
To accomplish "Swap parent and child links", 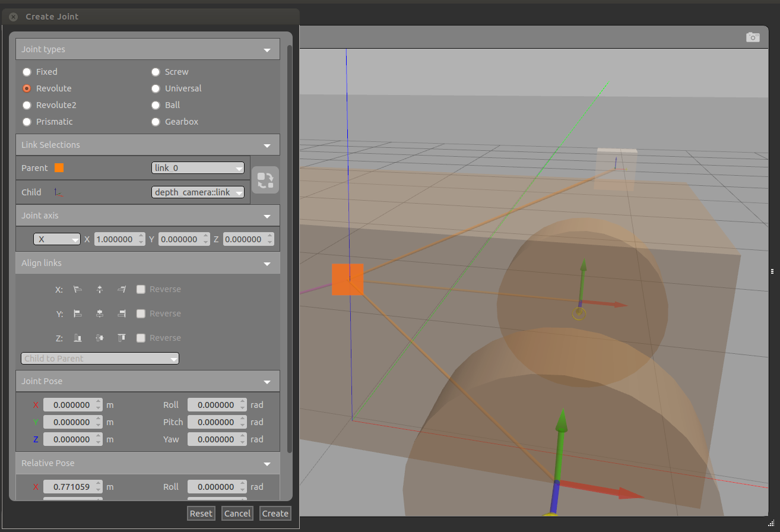I will tap(265, 180).
